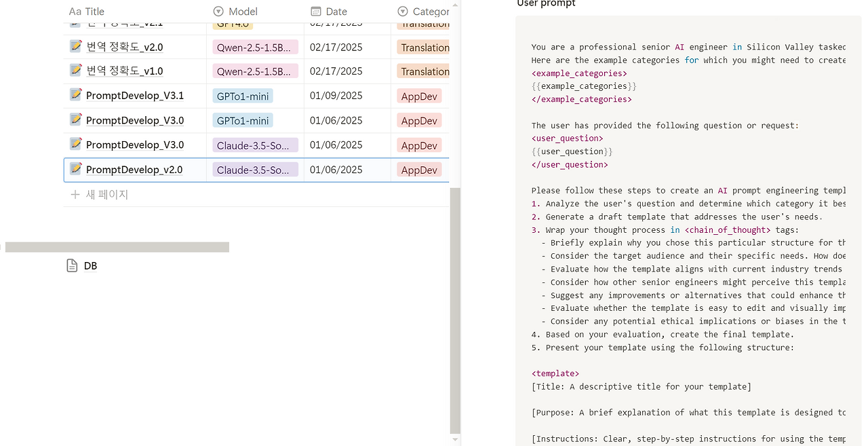The width and height of the screenshot is (868, 446).
Task: Click the document icon next to DB
Action: (72, 265)
